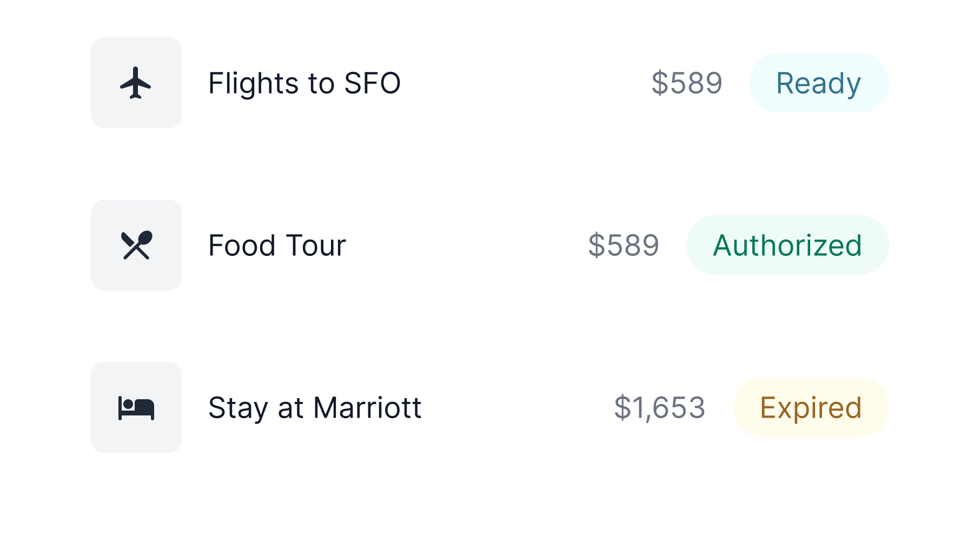Click the Authorized status badge

coord(787,245)
